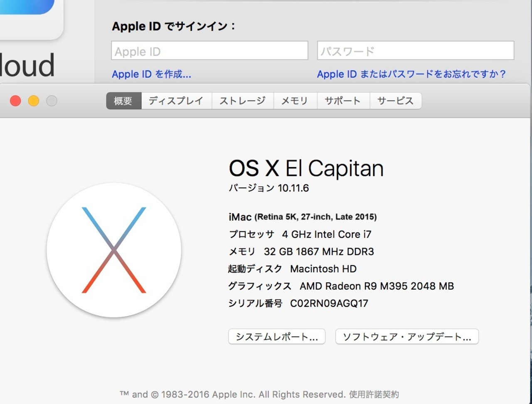
Task: Open the ストレージ tab
Action: pyautogui.click(x=243, y=101)
